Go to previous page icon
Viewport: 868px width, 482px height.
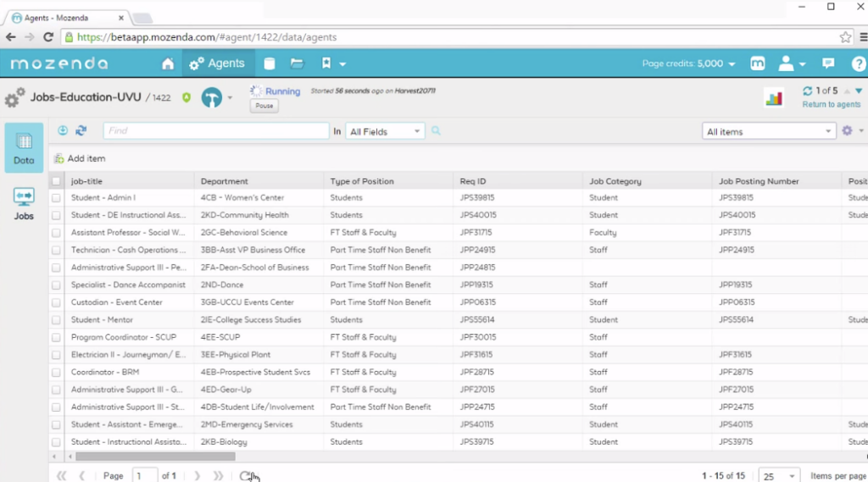[x=82, y=476]
